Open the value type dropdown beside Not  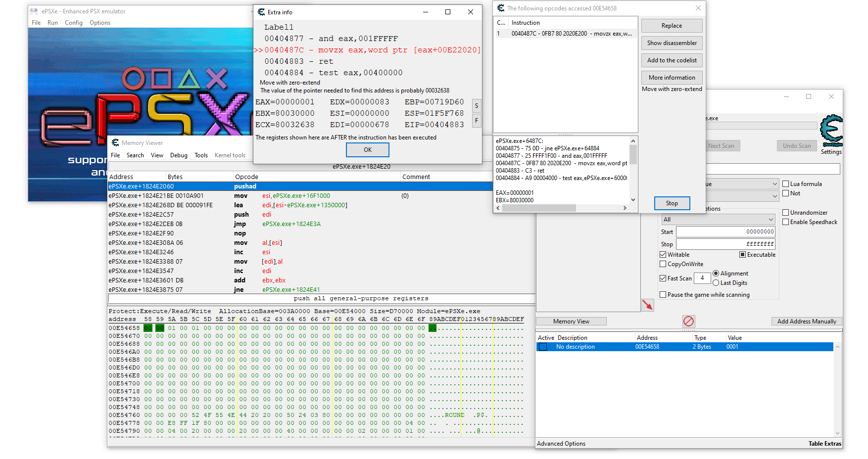(774, 196)
